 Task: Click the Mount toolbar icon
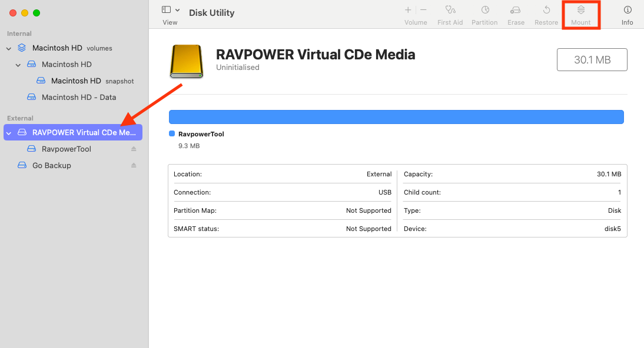(x=581, y=10)
